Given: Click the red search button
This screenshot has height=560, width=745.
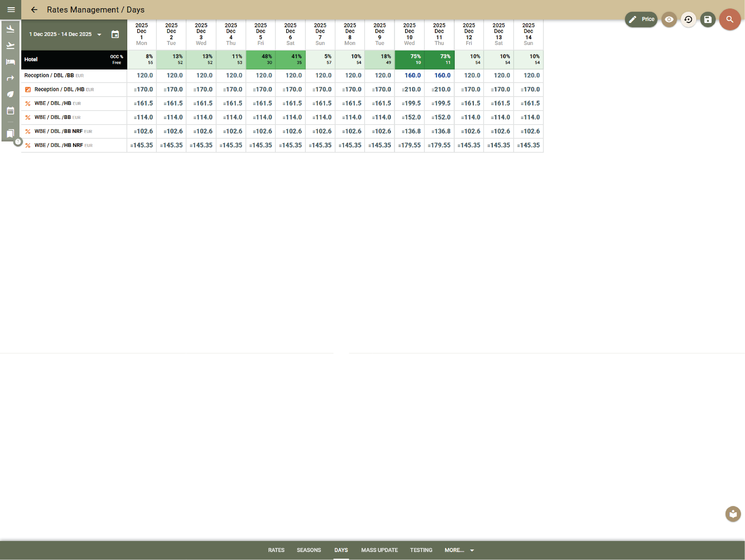Looking at the screenshot, I should pyautogui.click(x=729, y=19).
